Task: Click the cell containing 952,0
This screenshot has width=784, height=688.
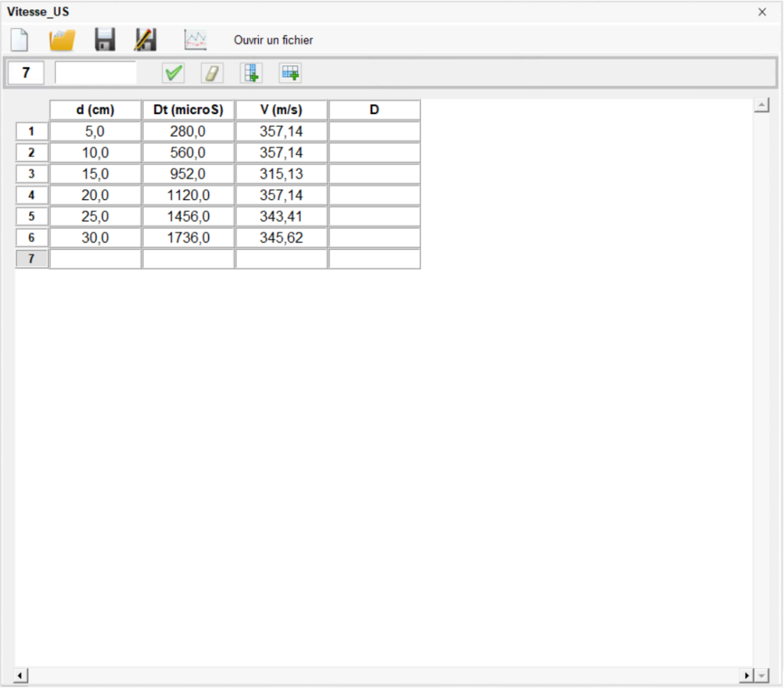Action: (x=188, y=174)
